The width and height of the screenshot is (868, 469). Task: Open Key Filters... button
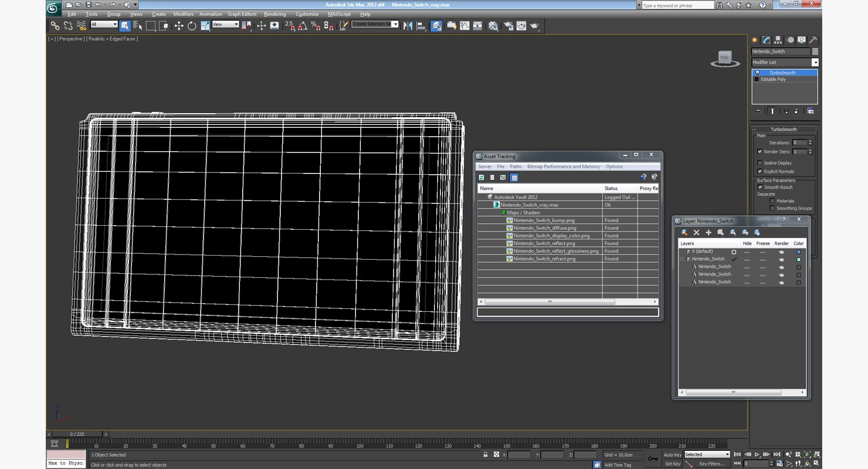[712, 464]
